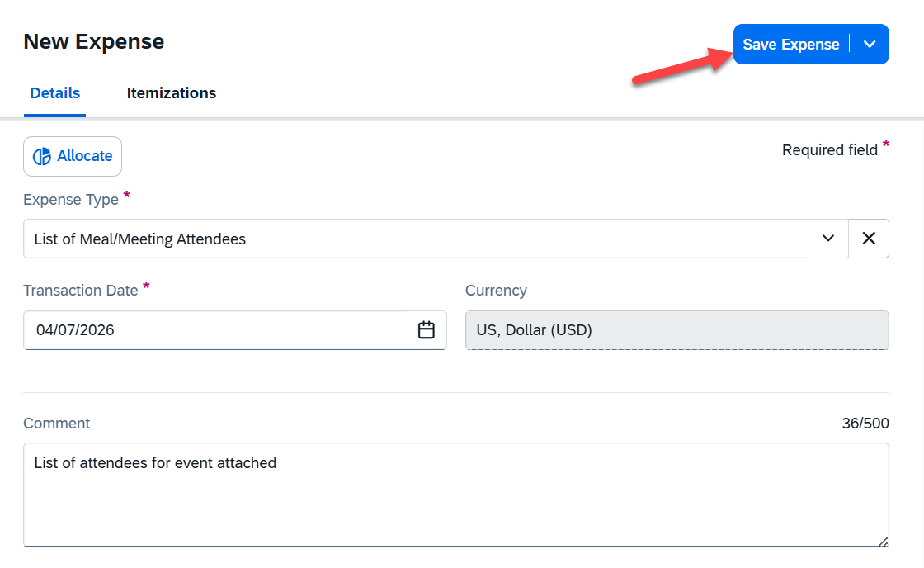The width and height of the screenshot is (924, 568).
Task: Open the Itemizations tab
Action: (172, 93)
